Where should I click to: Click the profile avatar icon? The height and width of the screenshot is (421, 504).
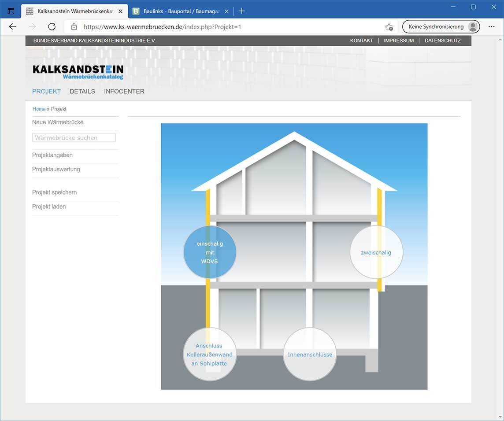pos(472,27)
